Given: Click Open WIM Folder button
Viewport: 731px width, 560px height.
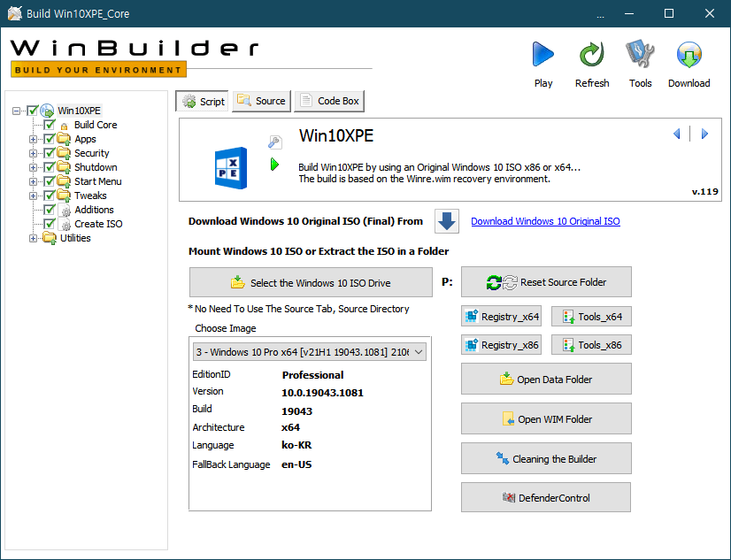Looking at the screenshot, I should [x=546, y=418].
